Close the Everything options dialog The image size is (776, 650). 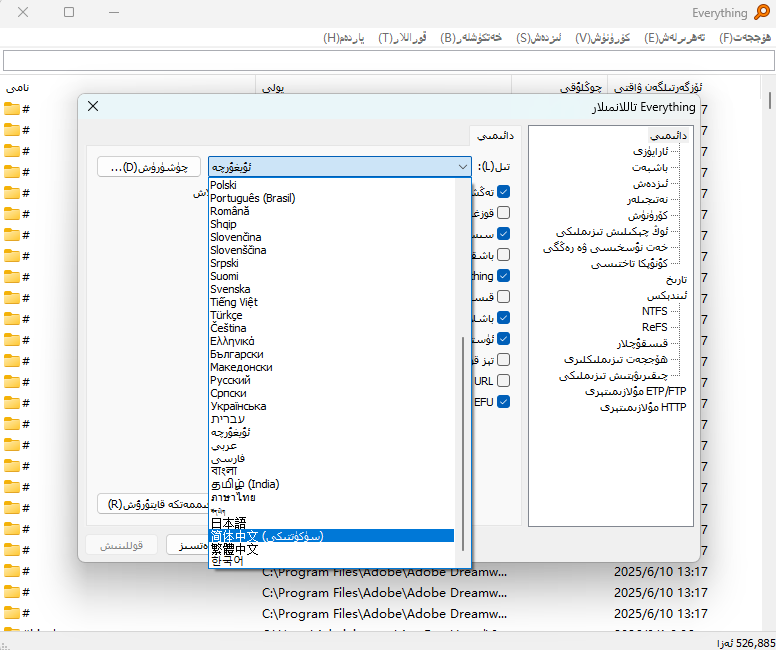(93, 107)
